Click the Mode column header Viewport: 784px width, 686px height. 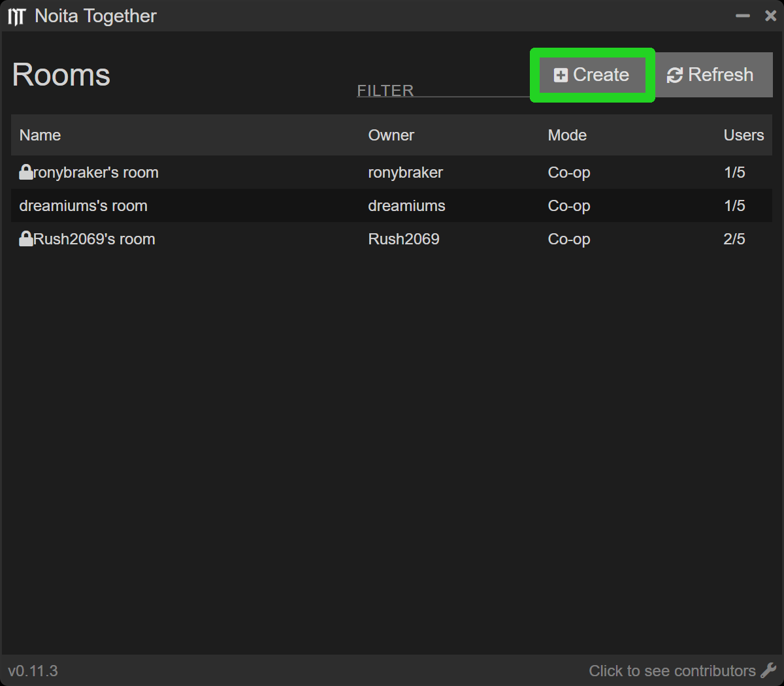tap(567, 135)
